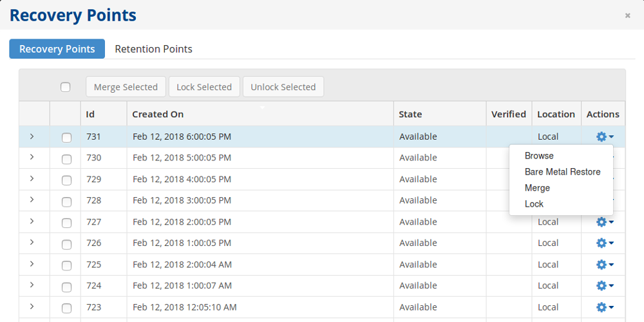Switch to the Retention Points tab
This screenshot has width=644, height=322.
point(153,49)
